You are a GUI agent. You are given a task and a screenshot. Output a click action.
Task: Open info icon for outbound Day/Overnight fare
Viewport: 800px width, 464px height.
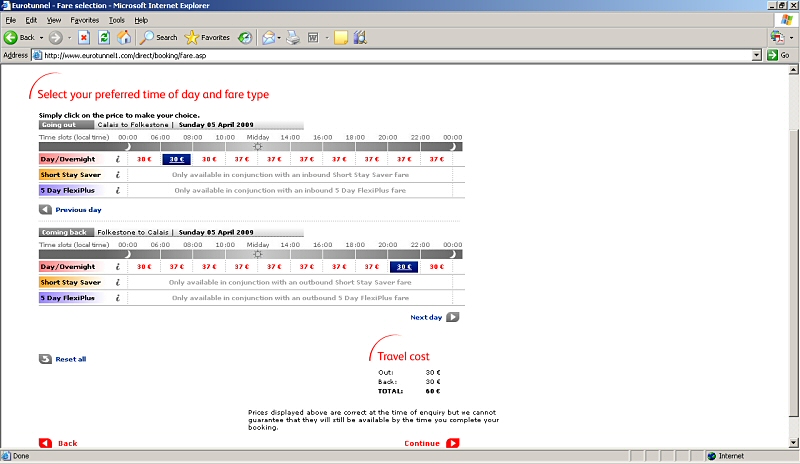[118, 159]
